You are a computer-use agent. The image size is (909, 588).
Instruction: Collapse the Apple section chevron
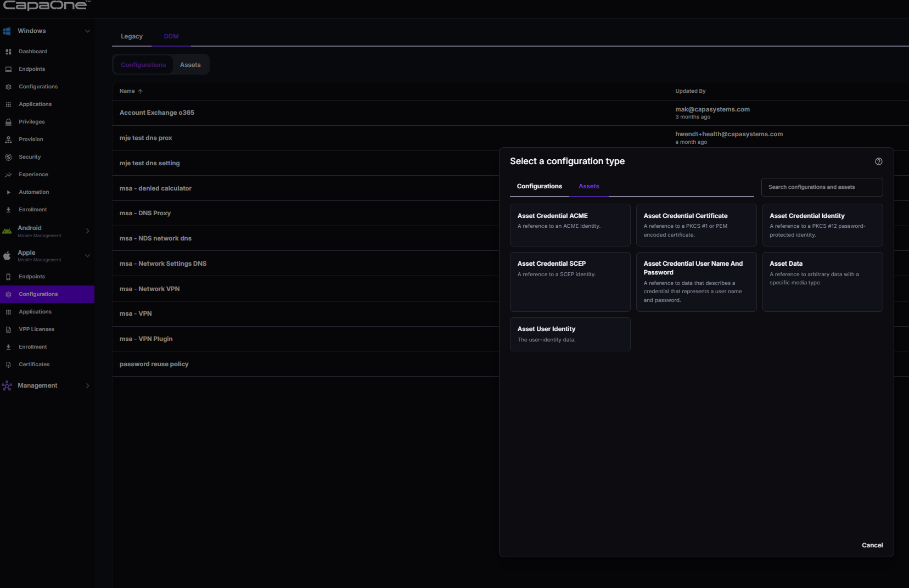(x=87, y=256)
